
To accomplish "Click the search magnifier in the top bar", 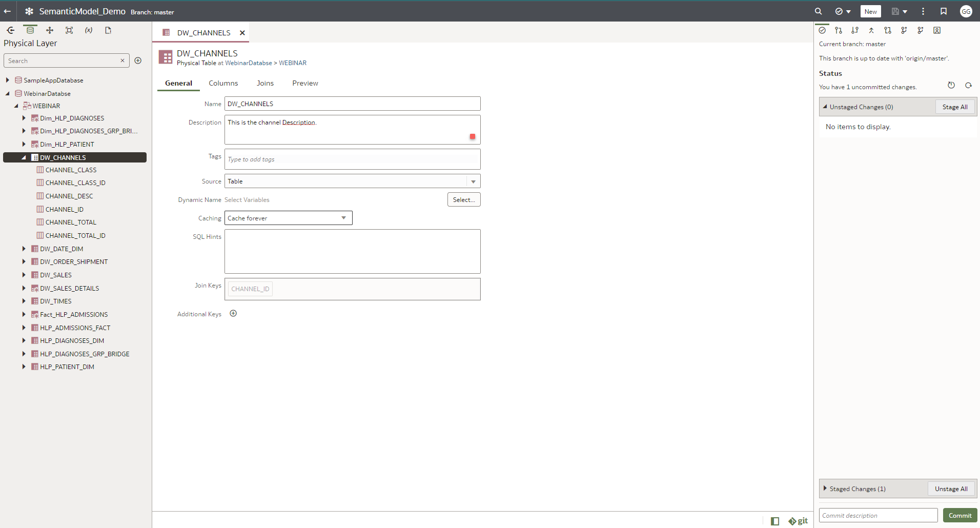I will click(818, 11).
